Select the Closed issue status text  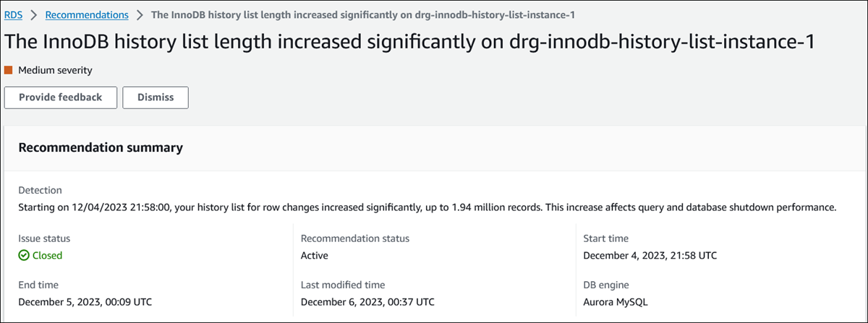tap(47, 255)
